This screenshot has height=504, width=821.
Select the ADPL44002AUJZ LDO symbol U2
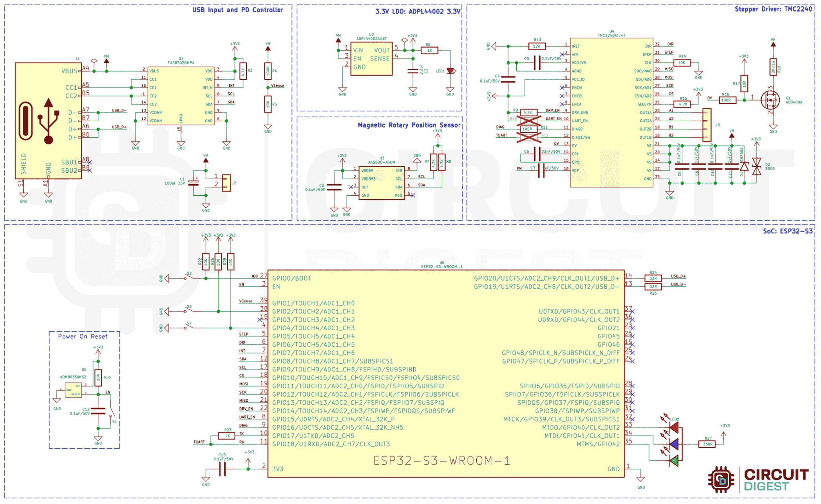371,58
